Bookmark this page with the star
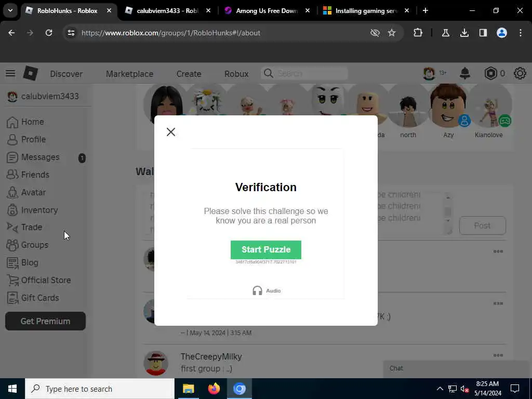The width and height of the screenshot is (532, 399). 392,33
